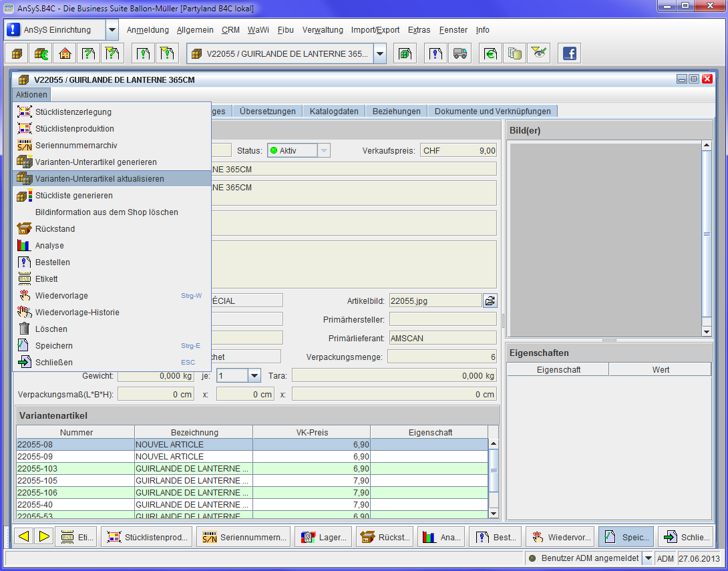Open the 'Dokumente und Verknüpfungen' tab
The height and width of the screenshot is (571, 728).
pyautogui.click(x=492, y=112)
